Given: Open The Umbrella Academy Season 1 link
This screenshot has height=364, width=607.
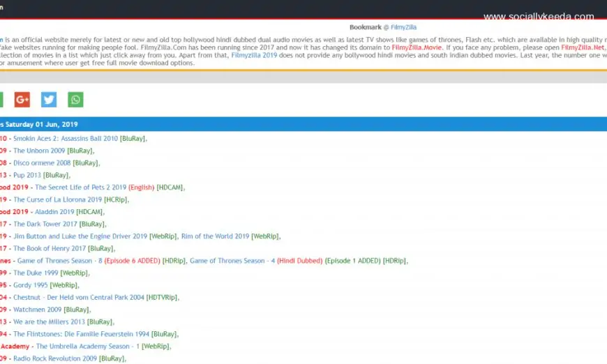Looking at the screenshot, I should click(87, 347).
